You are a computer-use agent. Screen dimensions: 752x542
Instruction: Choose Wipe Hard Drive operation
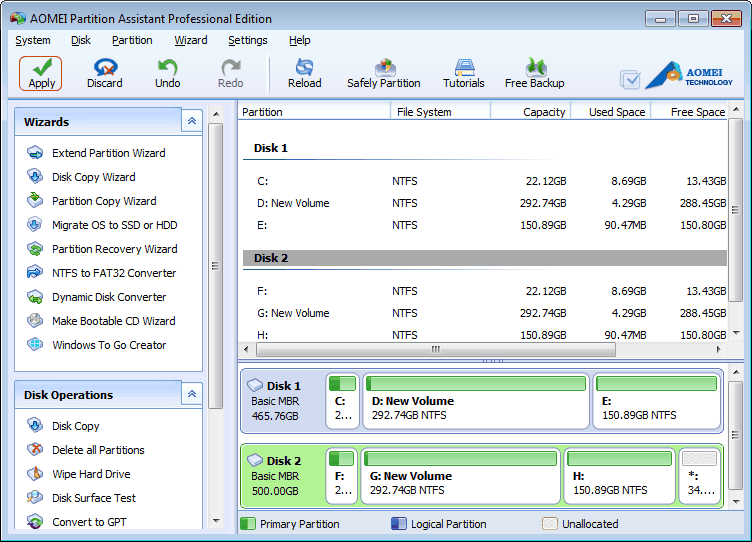click(91, 474)
